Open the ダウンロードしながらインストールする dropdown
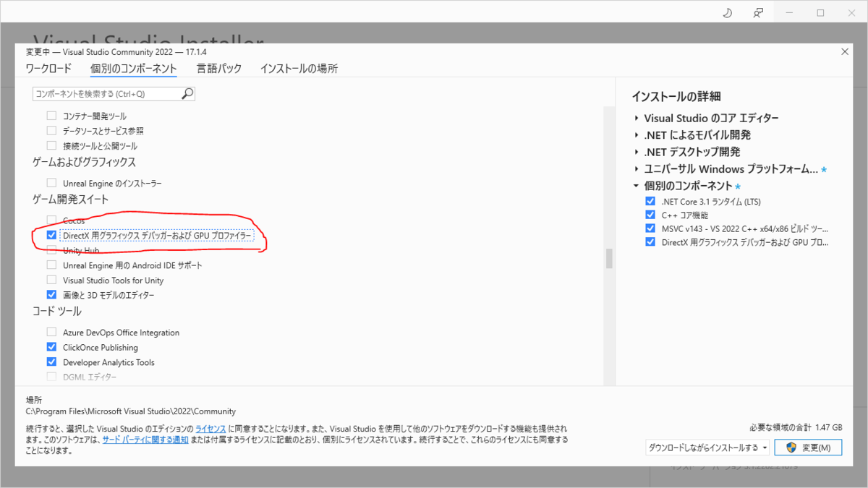868x488 pixels. coord(707,447)
